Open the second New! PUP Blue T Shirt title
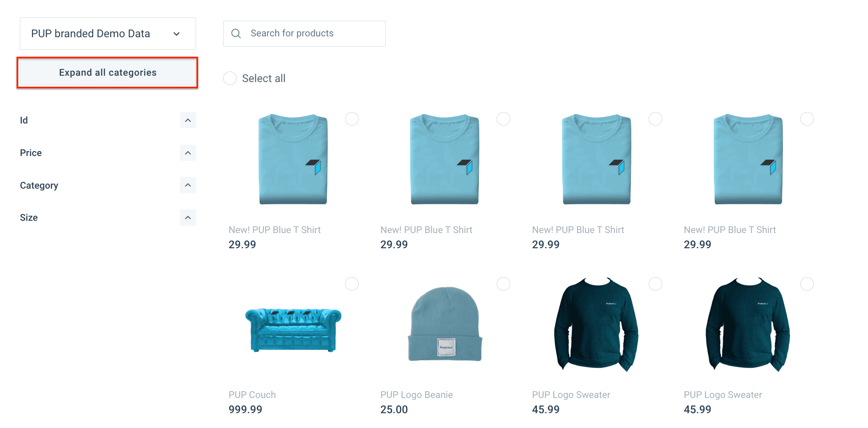 [x=426, y=230]
